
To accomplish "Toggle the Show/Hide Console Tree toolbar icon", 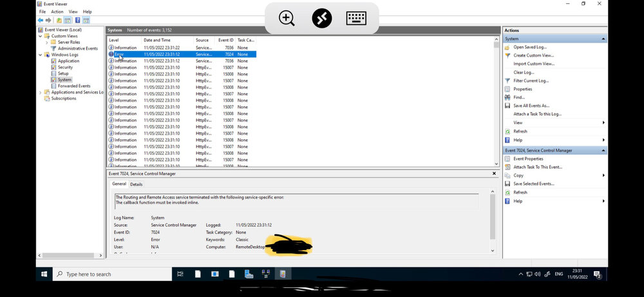I will [68, 20].
